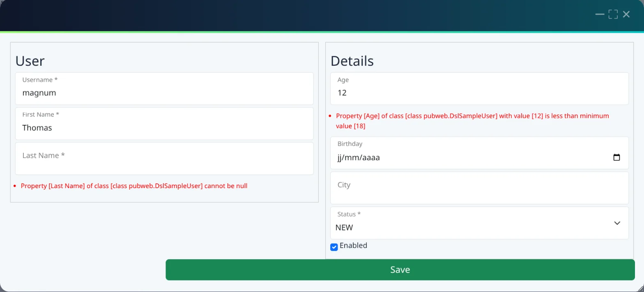This screenshot has width=644, height=292.
Task: Minimize the dialog window
Action: (600, 14)
